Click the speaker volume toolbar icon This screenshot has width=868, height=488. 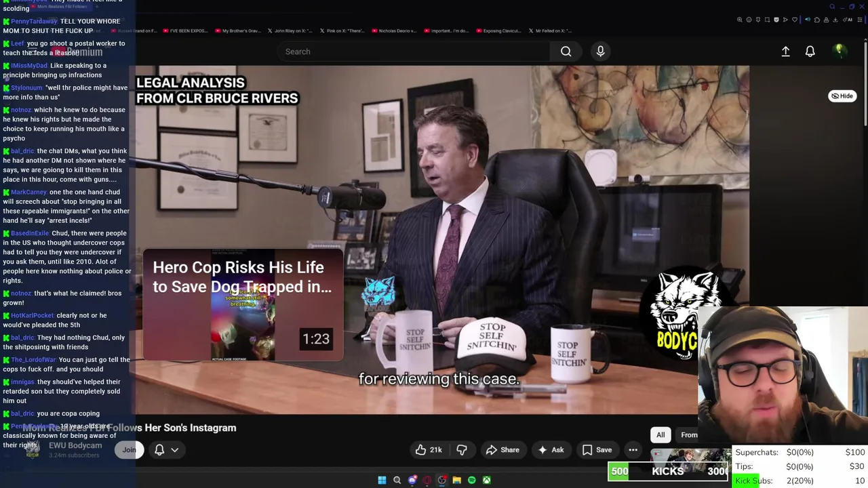coord(808,20)
